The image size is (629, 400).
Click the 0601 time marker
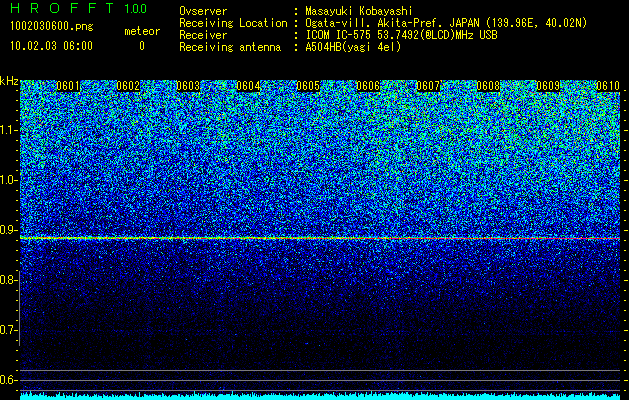tap(68, 86)
